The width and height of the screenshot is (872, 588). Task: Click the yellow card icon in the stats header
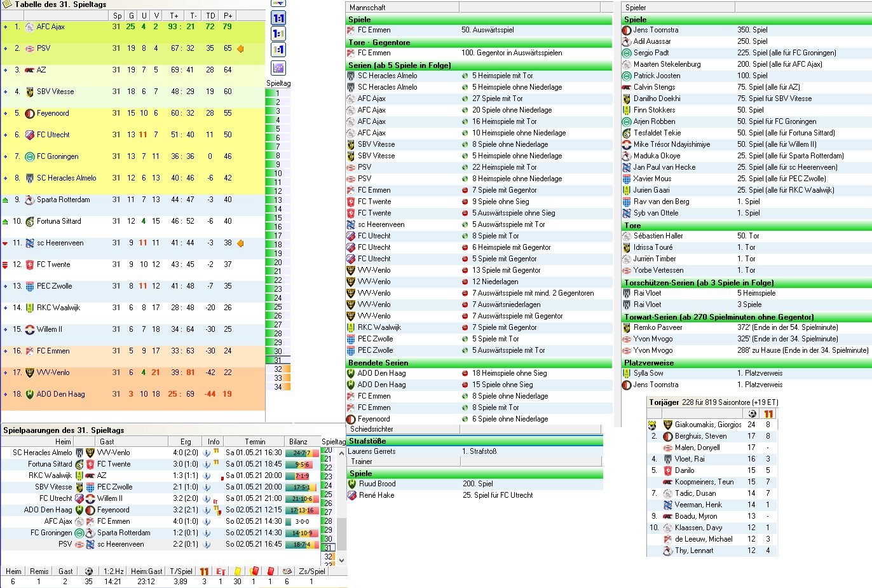click(237, 571)
